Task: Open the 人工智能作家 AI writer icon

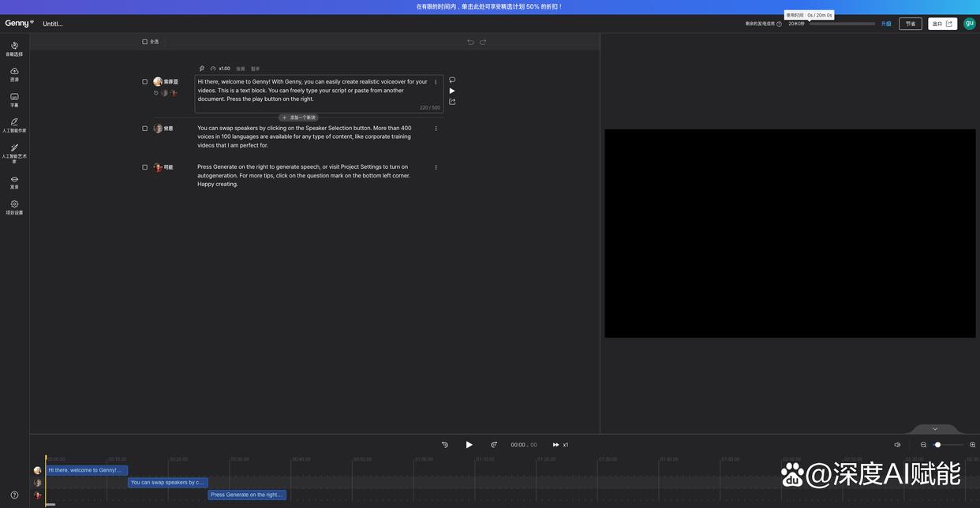Action: click(14, 125)
